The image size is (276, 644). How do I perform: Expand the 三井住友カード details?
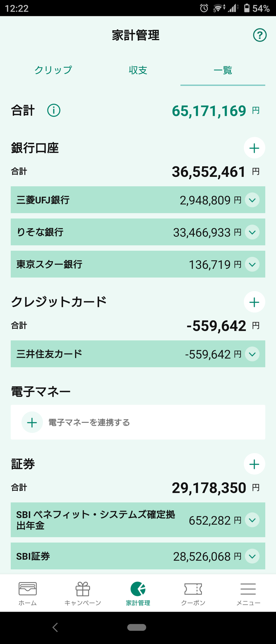tap(252, 354)
